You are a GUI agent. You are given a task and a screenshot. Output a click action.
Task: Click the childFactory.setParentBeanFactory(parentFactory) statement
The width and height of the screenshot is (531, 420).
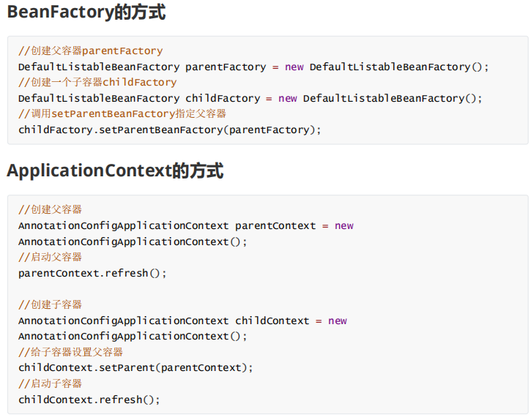[x=169, y=130]
